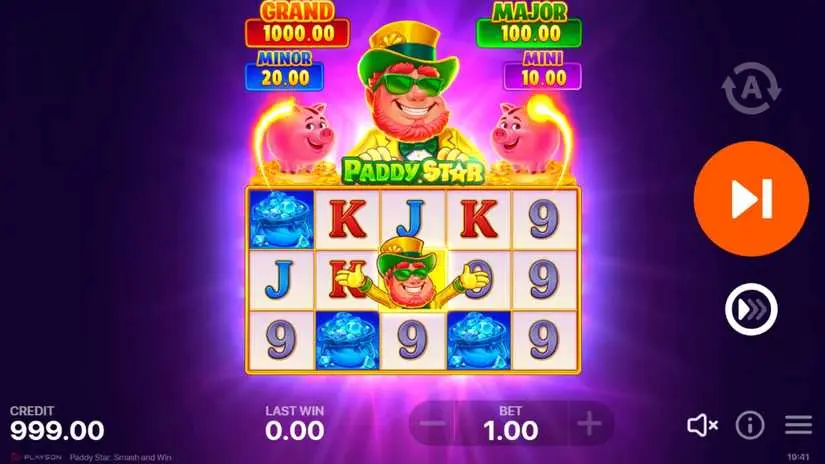Select the Grand 1000.00 jackpot banner
Screen dimensions: 825x464
(298, 25)
